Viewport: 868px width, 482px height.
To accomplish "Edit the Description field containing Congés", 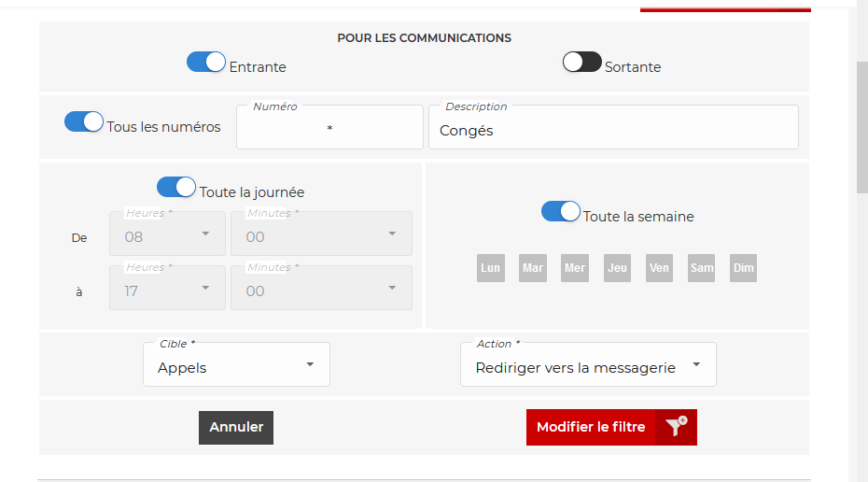I will [613, 127].
